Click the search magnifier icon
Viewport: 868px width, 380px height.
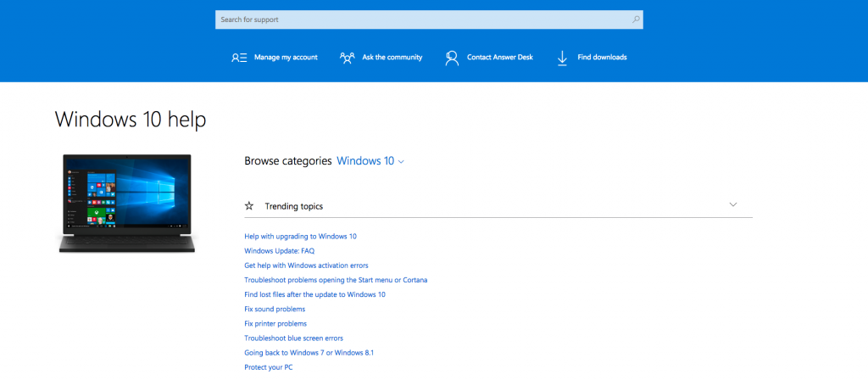pos(636,20)
